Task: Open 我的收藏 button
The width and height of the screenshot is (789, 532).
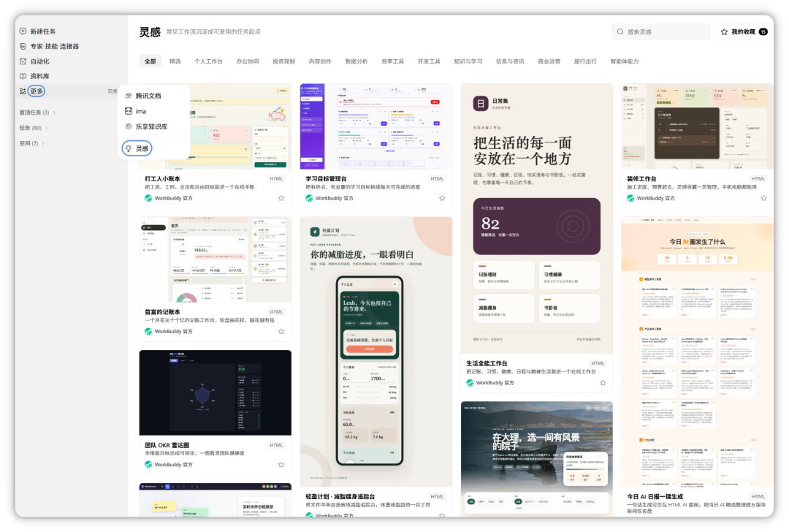Action: click(x=744, y=31)
